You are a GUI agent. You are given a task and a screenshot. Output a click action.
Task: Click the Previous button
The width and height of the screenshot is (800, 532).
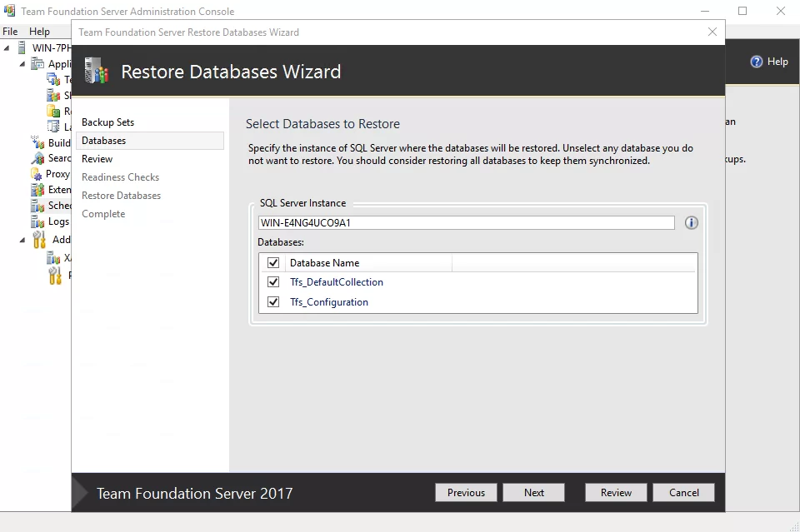(466, 493)
